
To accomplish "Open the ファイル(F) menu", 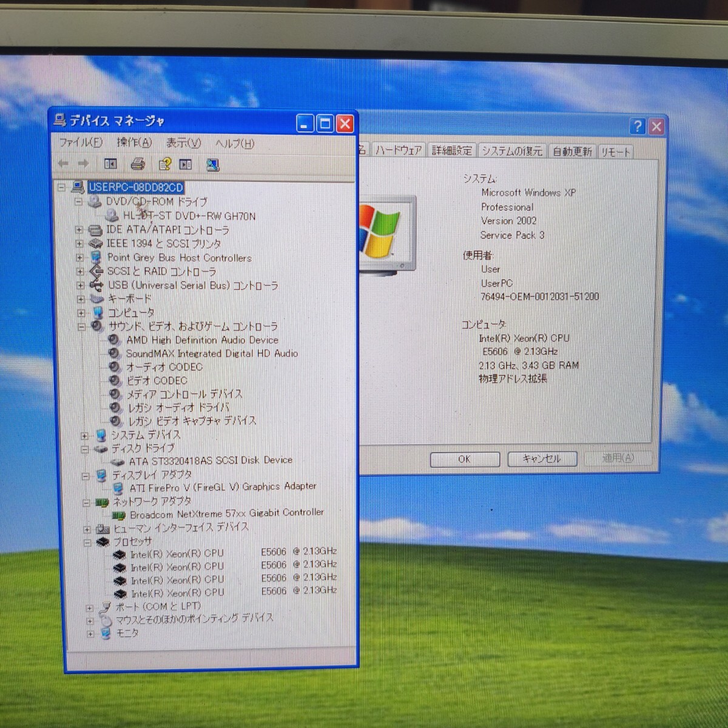I will pos(80,143).
